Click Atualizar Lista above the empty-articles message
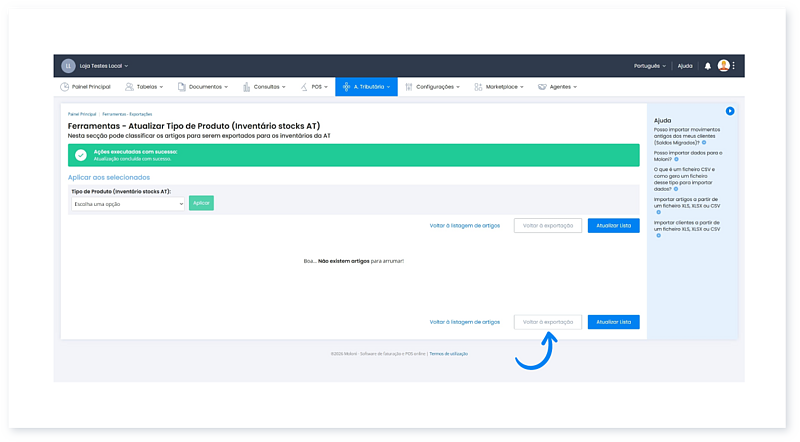The image size is (800, 442). (x=613, y=226)
